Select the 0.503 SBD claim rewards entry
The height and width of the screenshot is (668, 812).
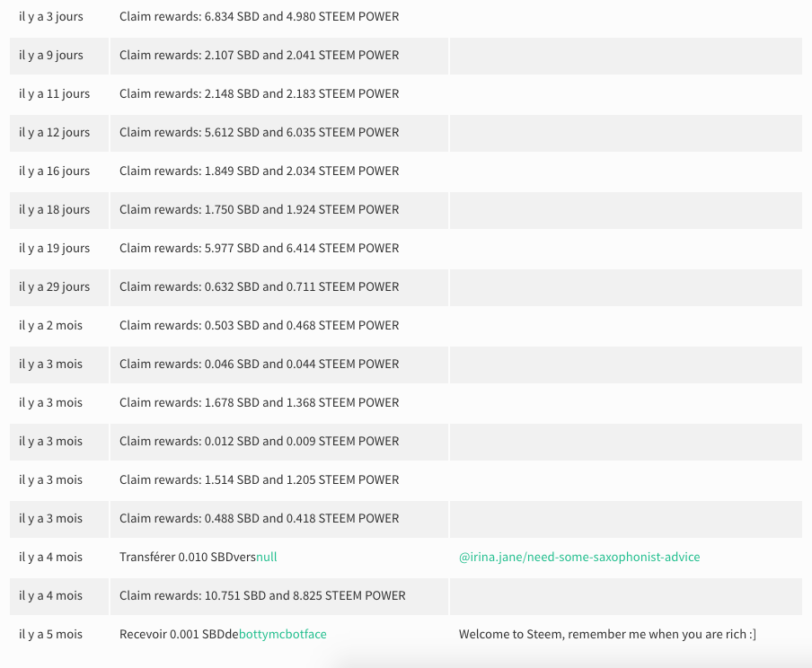pyautogui.click(x=259, y=325)
